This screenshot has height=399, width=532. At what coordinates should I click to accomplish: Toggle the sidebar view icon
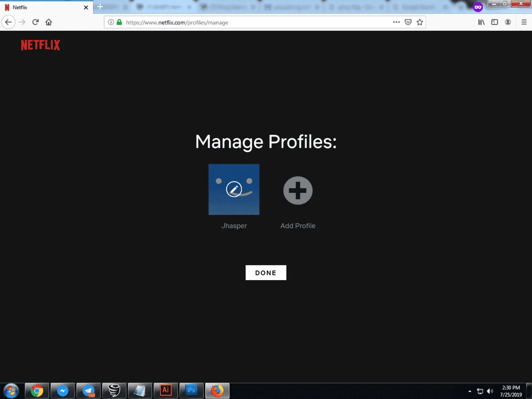(x=495, y=22)
